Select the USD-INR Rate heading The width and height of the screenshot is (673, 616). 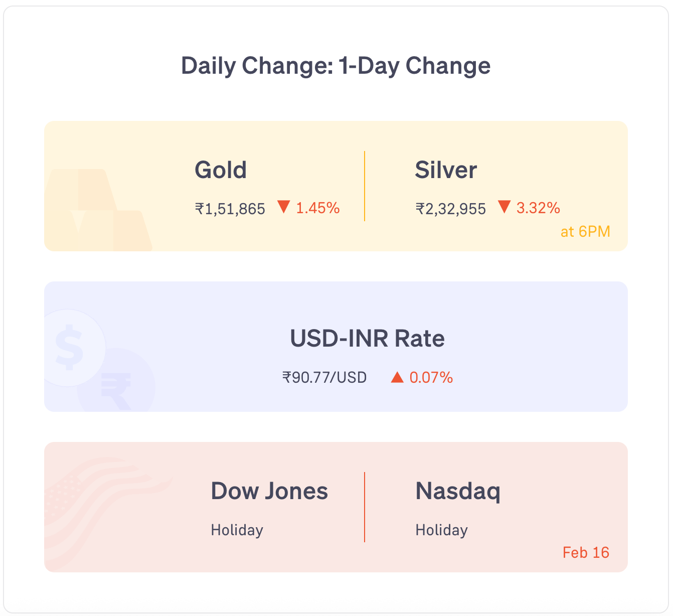click(367, 339)
